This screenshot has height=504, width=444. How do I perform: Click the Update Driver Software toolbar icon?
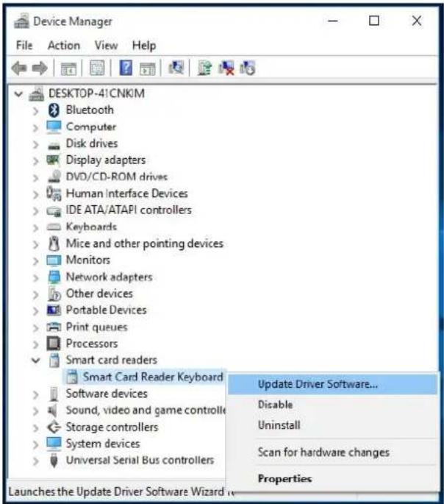(x=204, y=68)
